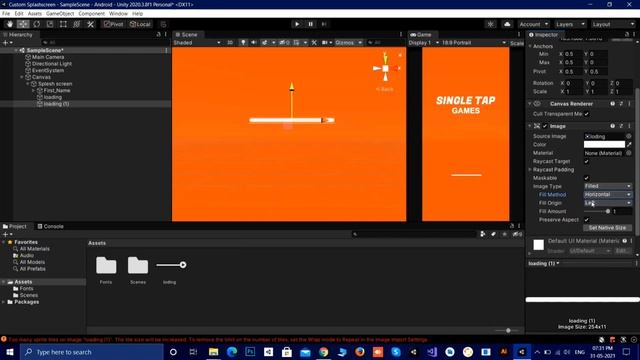The height and width of the screenshot is (360, 640).
Task: Switch to the Game tab
Action: tap(421, 35)
